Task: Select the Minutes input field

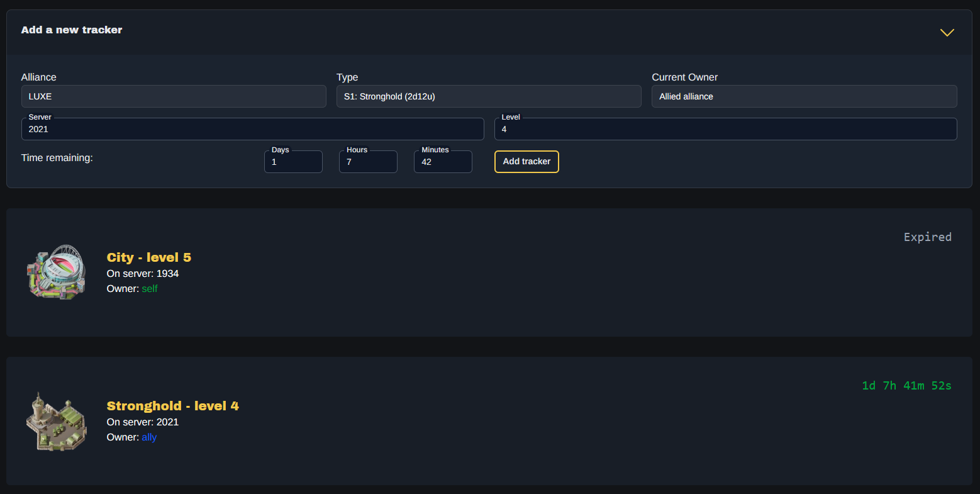Action: (443, 162)
